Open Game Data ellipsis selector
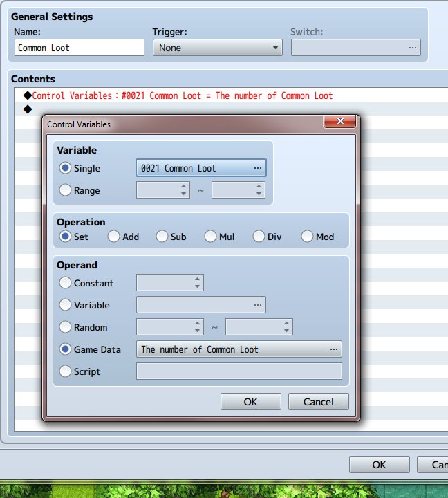 (333, 349)
